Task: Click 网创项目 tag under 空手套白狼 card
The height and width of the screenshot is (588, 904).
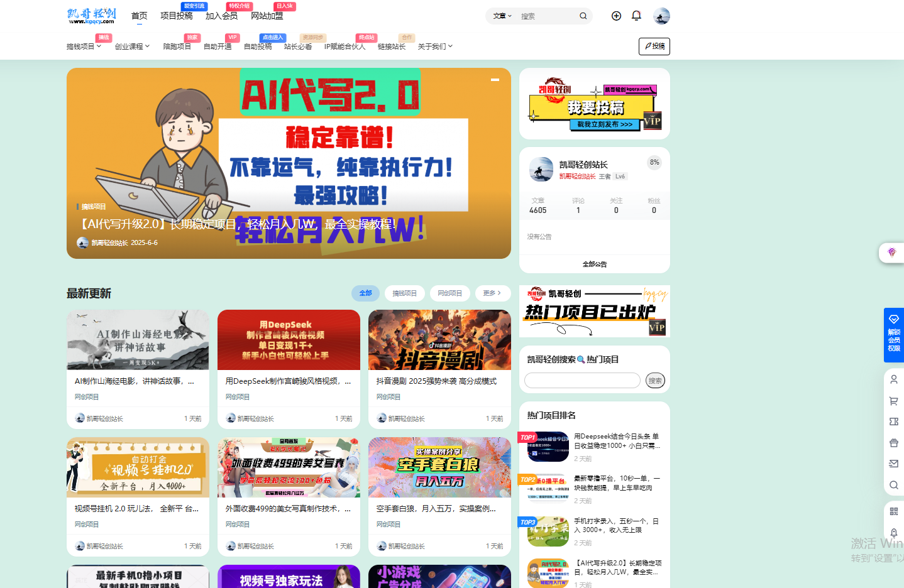Action: [389, 525]
